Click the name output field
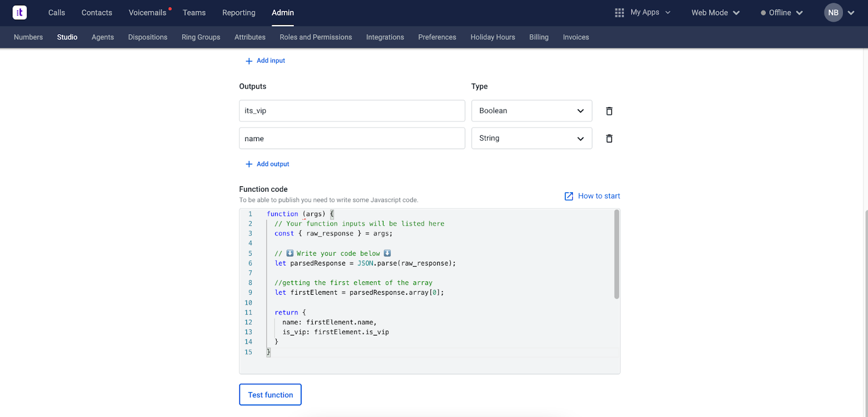This screenshot has width=868, height=417. [x=352, y=138]
